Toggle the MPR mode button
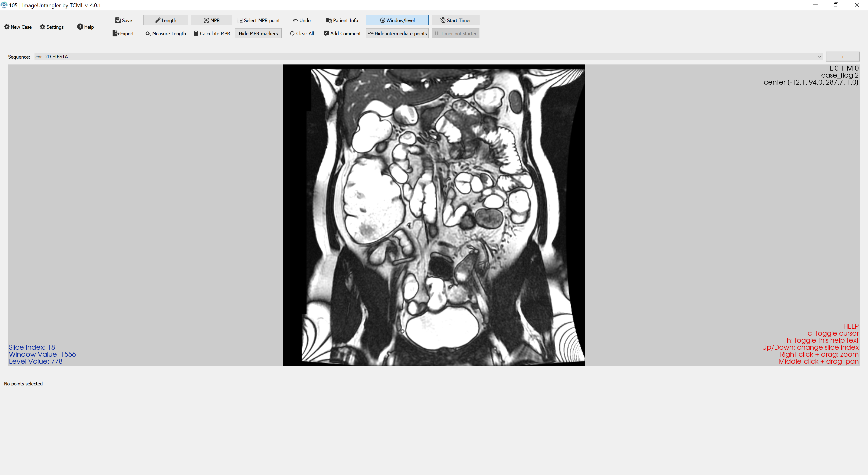The image size is (868, 475). pyautogui.click(x=211, y=20)
